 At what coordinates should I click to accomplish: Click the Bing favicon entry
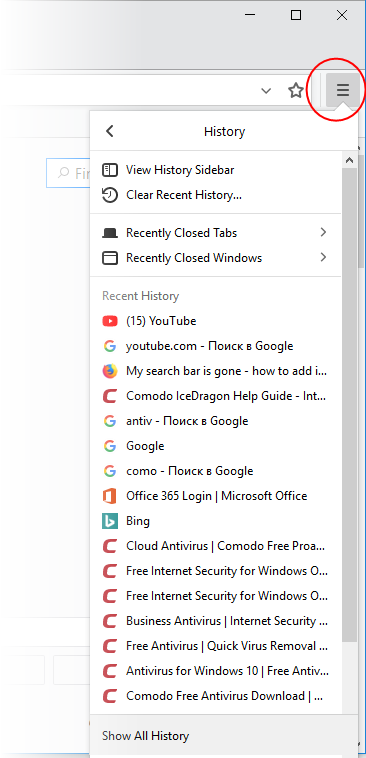[x=110, y=521]
